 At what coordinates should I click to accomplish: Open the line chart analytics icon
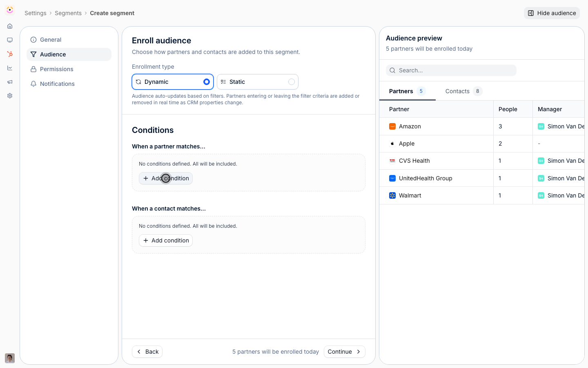[10, 68]
